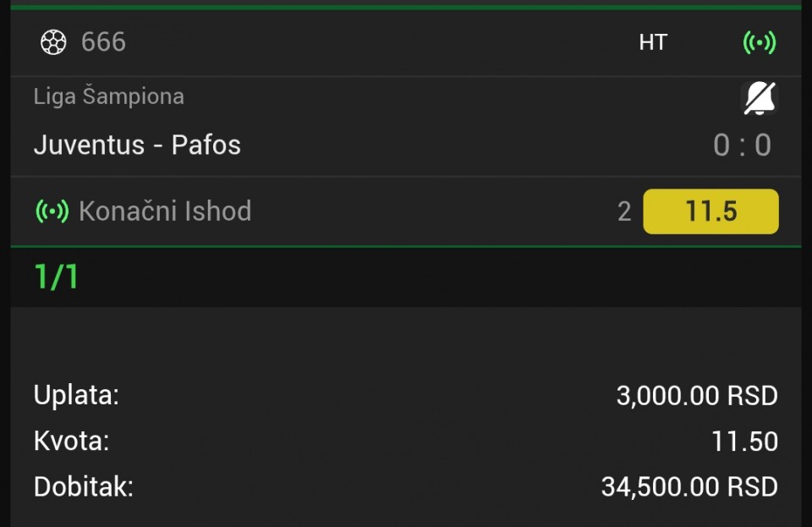812x527 pixels.
Task: Click the 3,000.00 RSD stake amount
Action: click(696, 395)
